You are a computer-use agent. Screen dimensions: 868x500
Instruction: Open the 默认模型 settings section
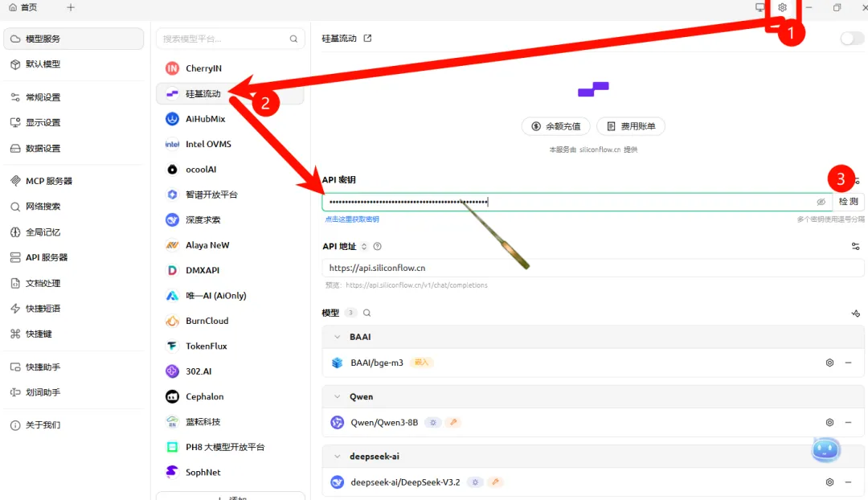[x=74, y=64]
